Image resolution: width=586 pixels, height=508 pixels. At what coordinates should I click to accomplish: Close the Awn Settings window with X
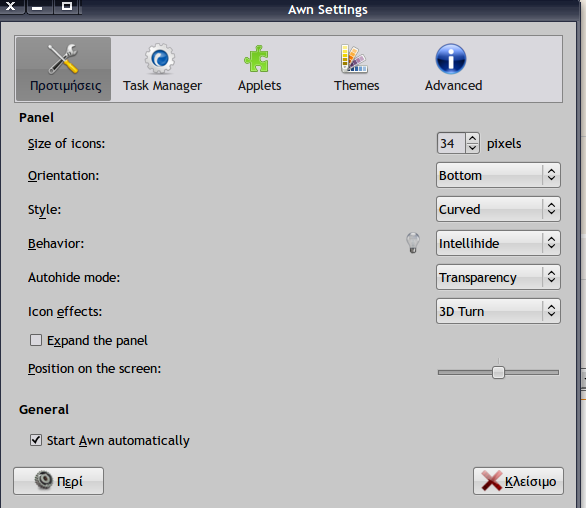pyautogui.click(x=11, y=6)
